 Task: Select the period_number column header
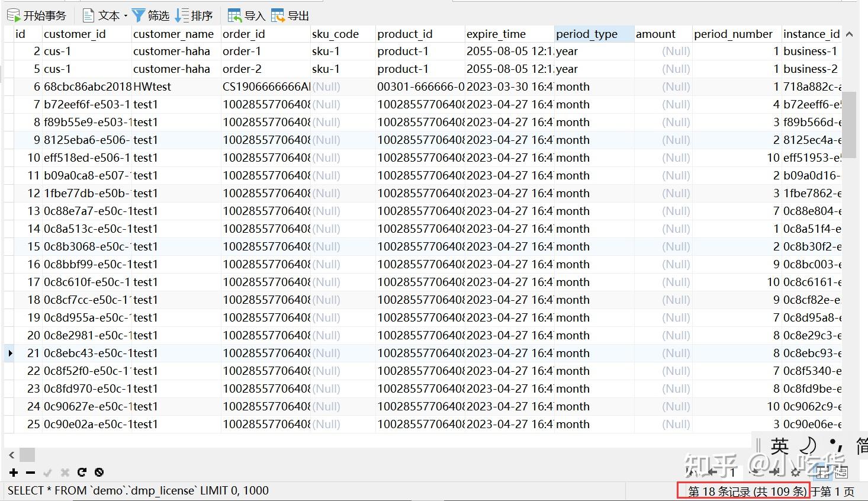[737, 34]
